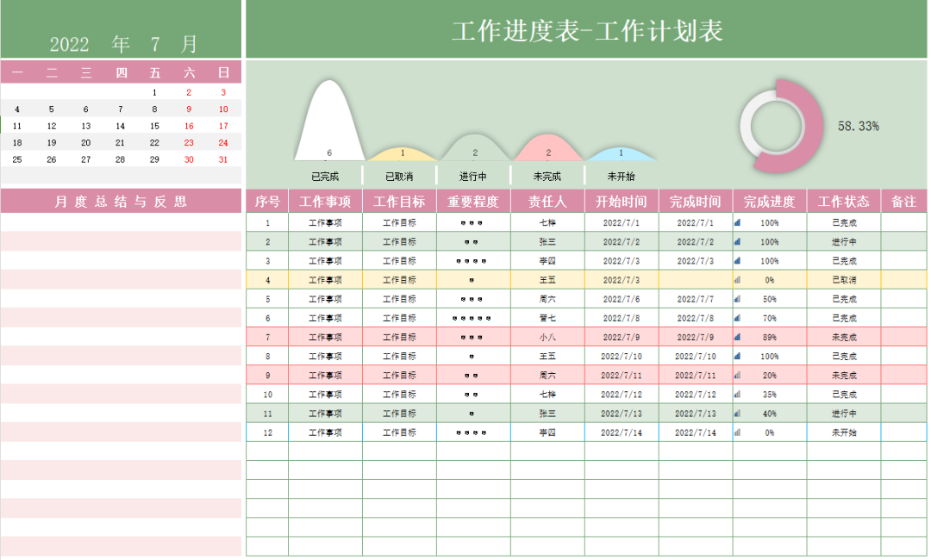The width and height of the screenshot is (931, 560).
Task: Select the 完成时间 column header
Action: pos(696,202)
